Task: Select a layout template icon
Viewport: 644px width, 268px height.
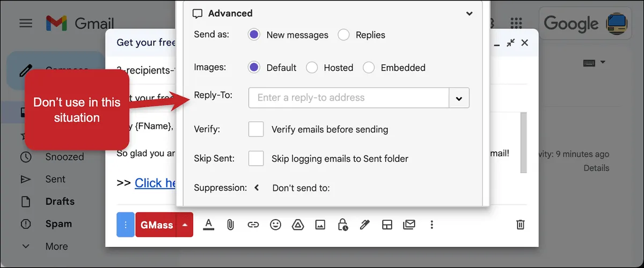Action: pos(387,225)
